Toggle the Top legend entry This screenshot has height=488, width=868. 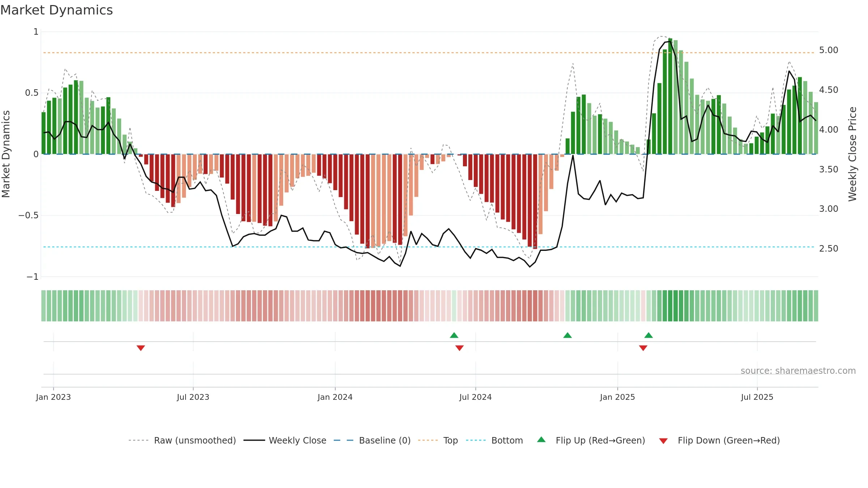pos(438,440)
